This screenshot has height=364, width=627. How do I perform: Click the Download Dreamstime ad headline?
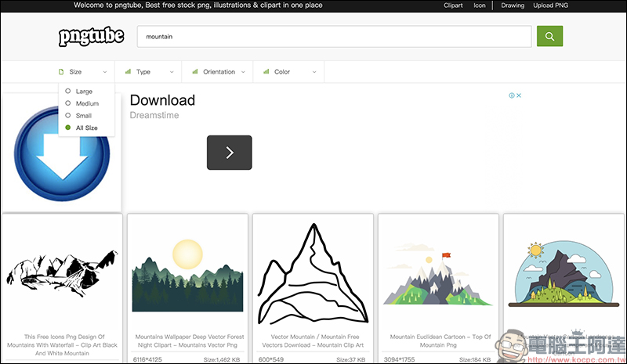click(x=162, y=100)
